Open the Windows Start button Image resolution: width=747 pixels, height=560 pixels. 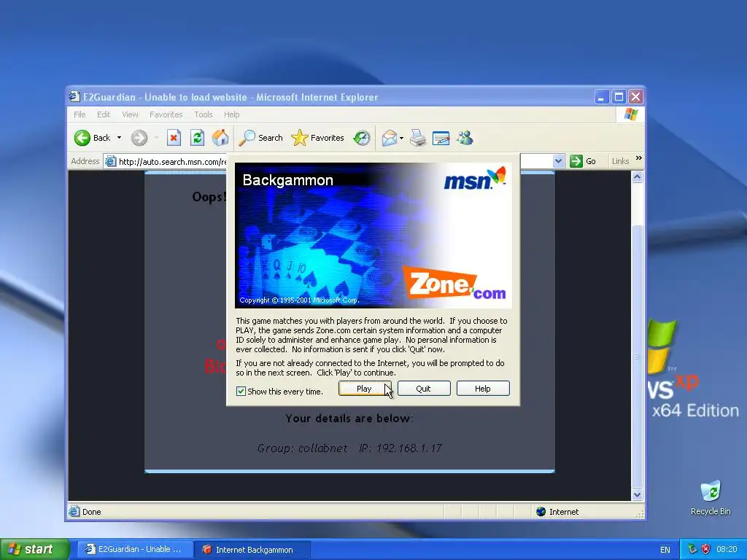(x=34, y=550)
